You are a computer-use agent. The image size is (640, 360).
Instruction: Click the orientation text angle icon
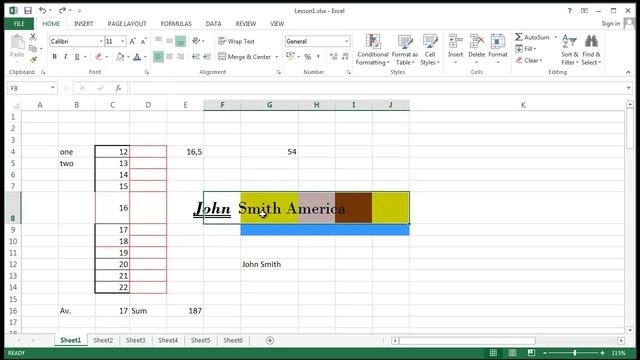pos(196,40)
